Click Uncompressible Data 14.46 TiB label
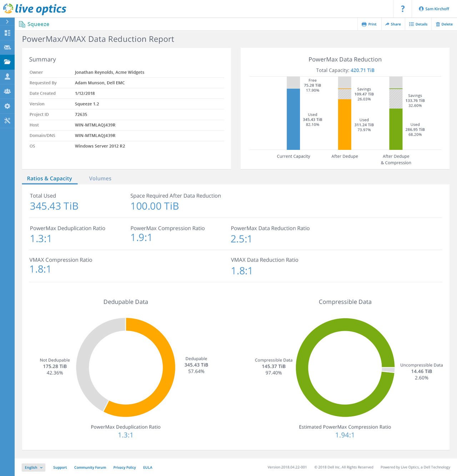This screenshot has height=476, width=457. (422, 371)
